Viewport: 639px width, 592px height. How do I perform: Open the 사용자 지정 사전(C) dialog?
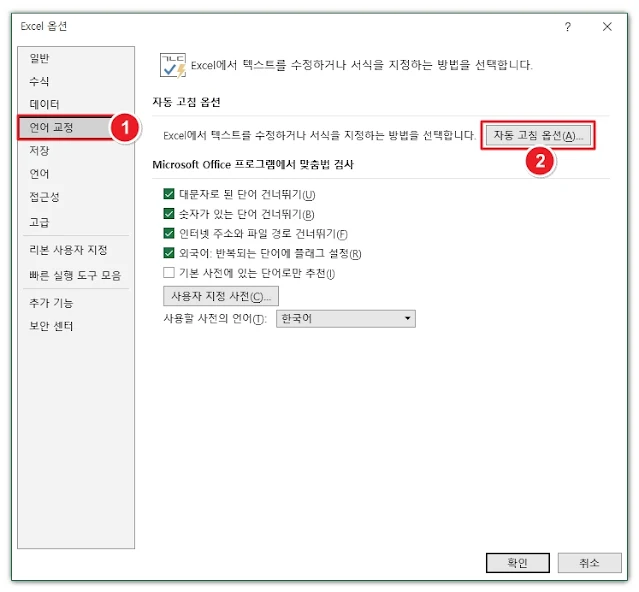pyautogui.click(x=221, y=296)
